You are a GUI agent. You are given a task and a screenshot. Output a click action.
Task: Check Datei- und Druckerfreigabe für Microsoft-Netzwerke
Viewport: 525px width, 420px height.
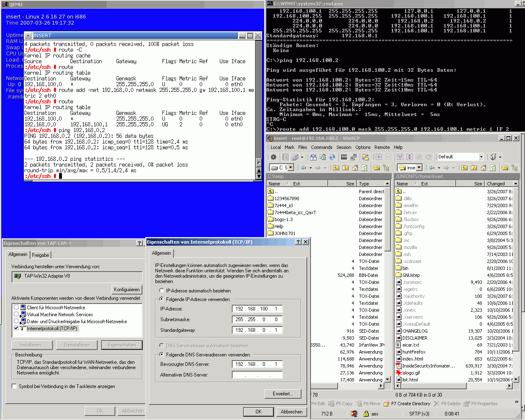click(x=16, y=321)
